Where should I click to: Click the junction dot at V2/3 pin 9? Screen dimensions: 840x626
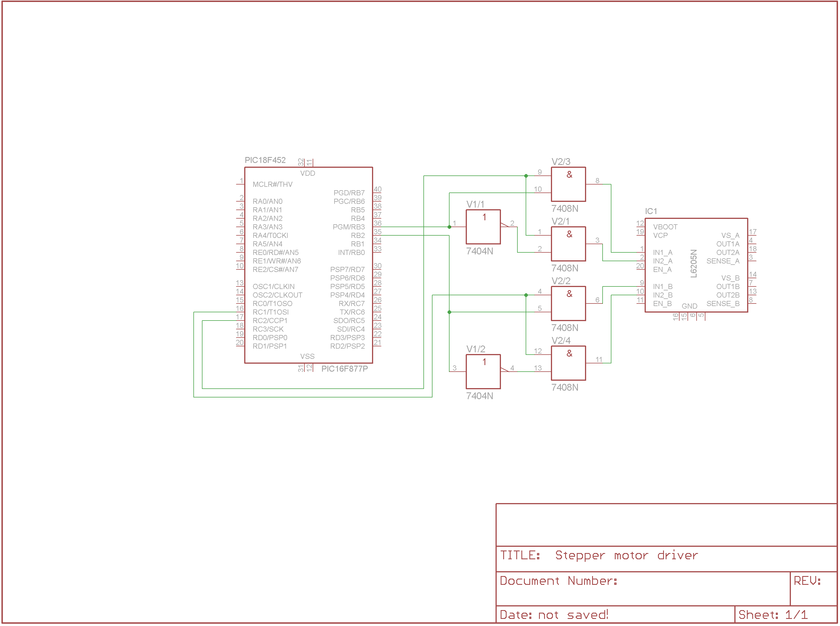coord(526,176)
